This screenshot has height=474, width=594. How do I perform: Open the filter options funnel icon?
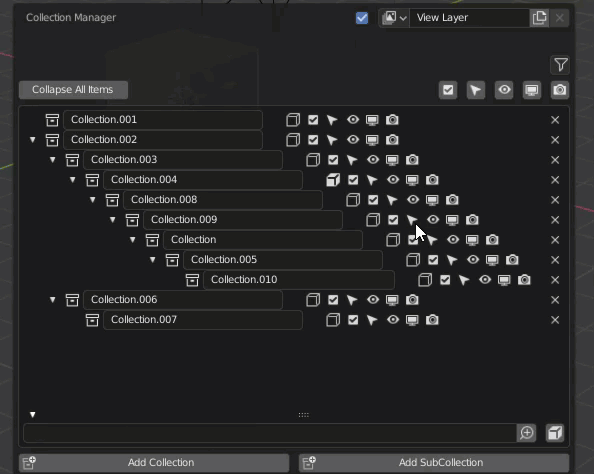click(x=560, y=65)
